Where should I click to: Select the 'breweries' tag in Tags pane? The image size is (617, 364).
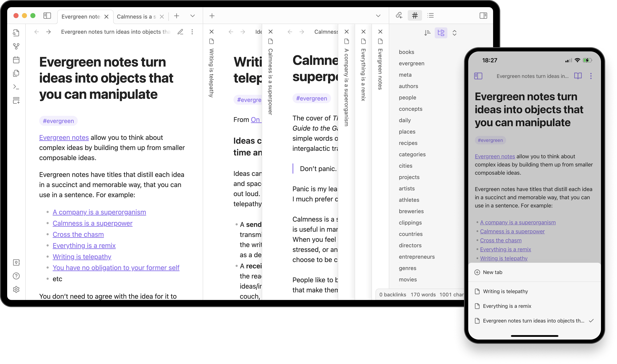pyautogui.click(x=411, y=211)
